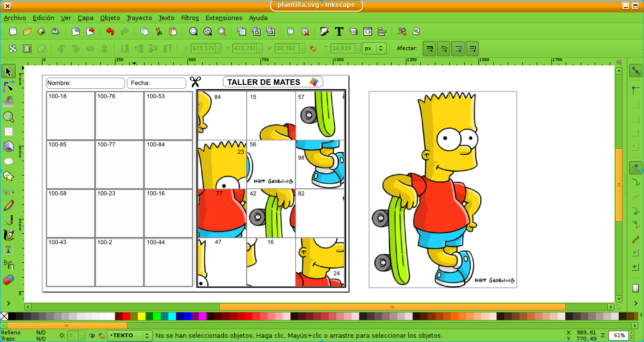
Task: Open the XML editor icon
Action: [x=367, y=31]
